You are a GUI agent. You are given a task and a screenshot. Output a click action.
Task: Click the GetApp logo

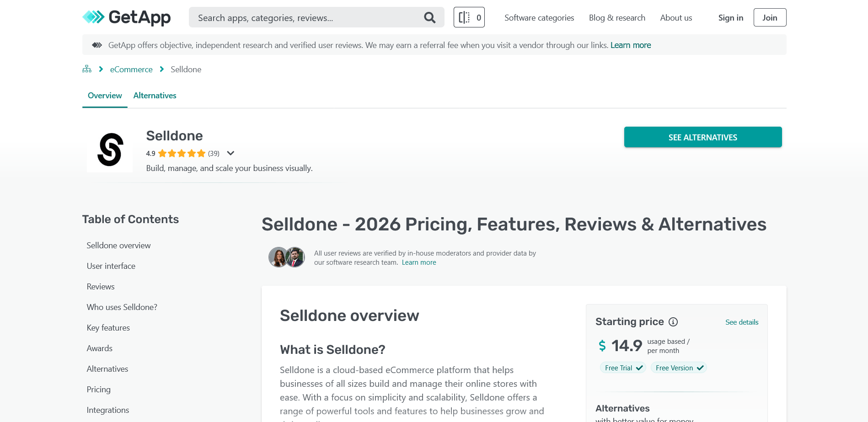point(127,17)
